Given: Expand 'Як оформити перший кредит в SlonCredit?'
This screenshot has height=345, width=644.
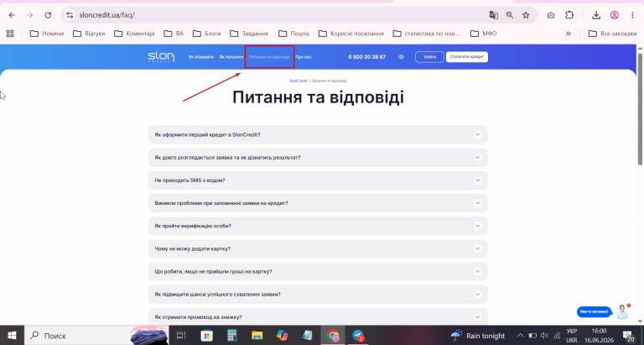Looking at the screenshot, I should (318, 135).
